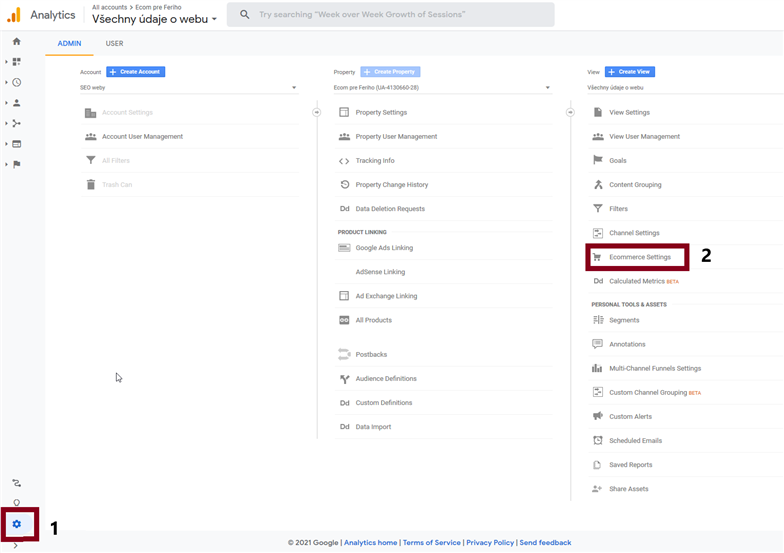784x553 pixels.
Task: Click the Goals flag icon
Action: pyautogui.click(x=598, y=160)
